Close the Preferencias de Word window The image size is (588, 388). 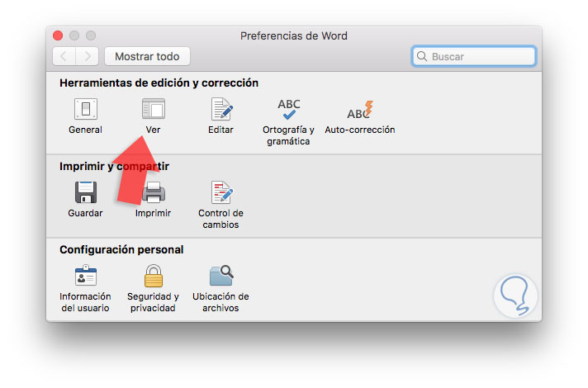(58, 35)
